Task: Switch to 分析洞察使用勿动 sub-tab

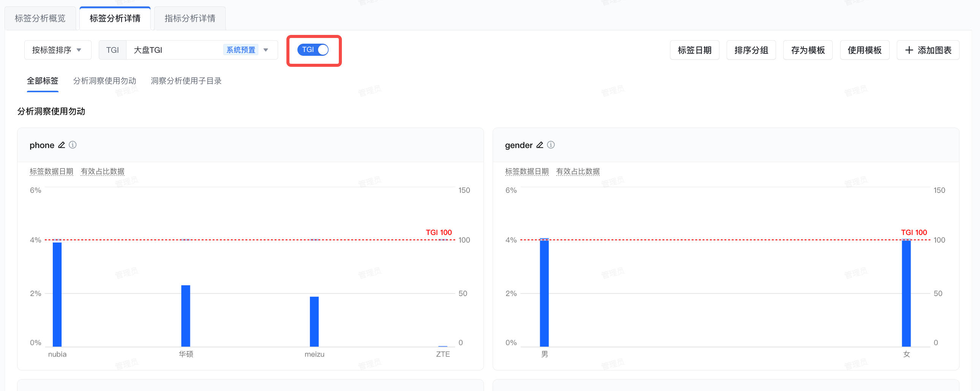Action: tap(104, 81)
